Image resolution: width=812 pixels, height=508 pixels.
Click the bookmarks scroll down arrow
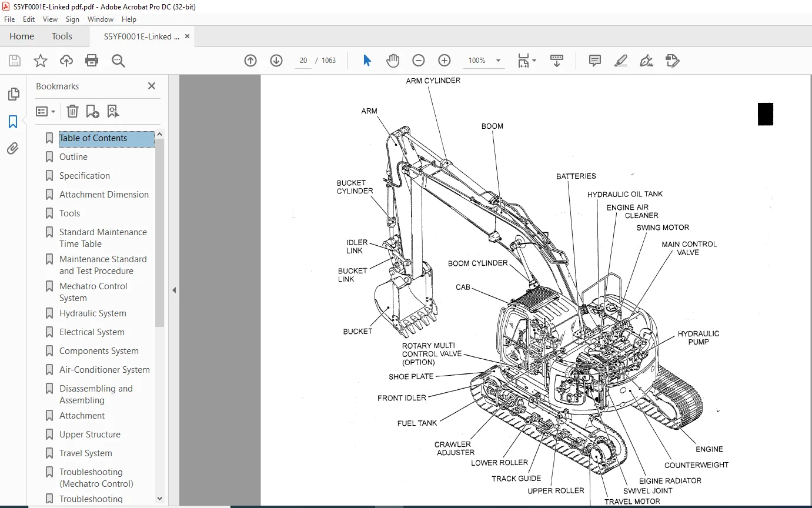[x=159, y=499]
